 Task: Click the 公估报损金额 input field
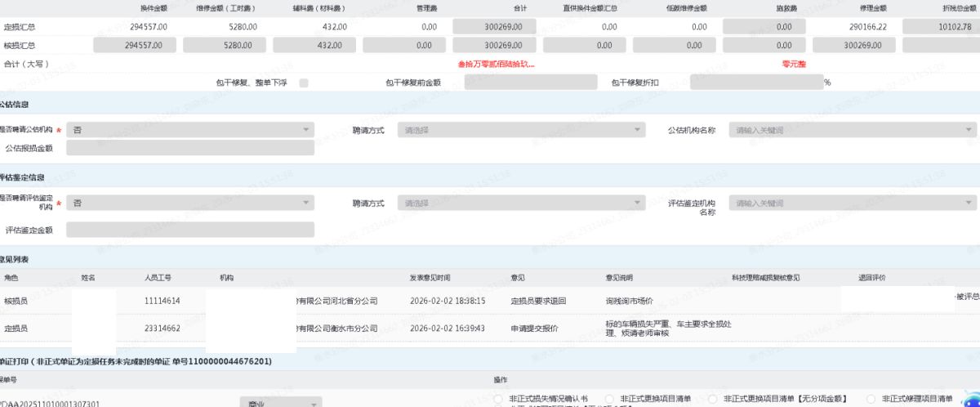coord(189,148)
